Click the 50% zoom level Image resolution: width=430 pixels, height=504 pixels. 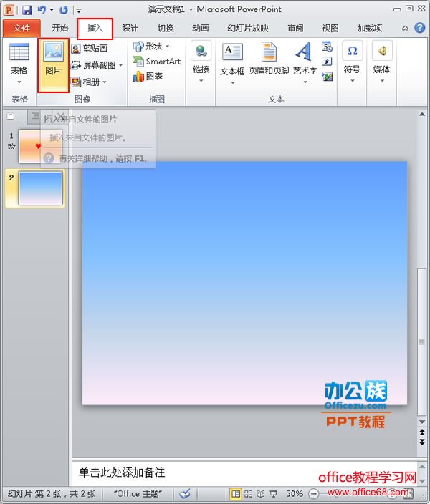[x=294, y=493]
